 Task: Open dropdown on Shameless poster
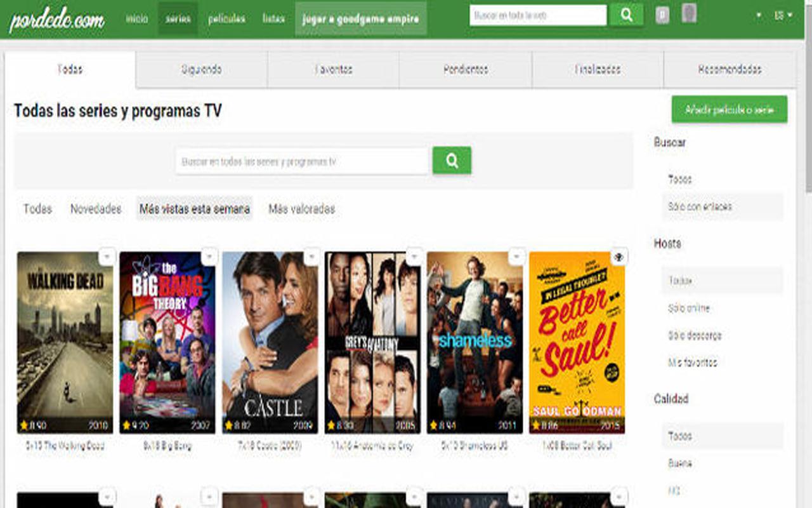(517, 257)
